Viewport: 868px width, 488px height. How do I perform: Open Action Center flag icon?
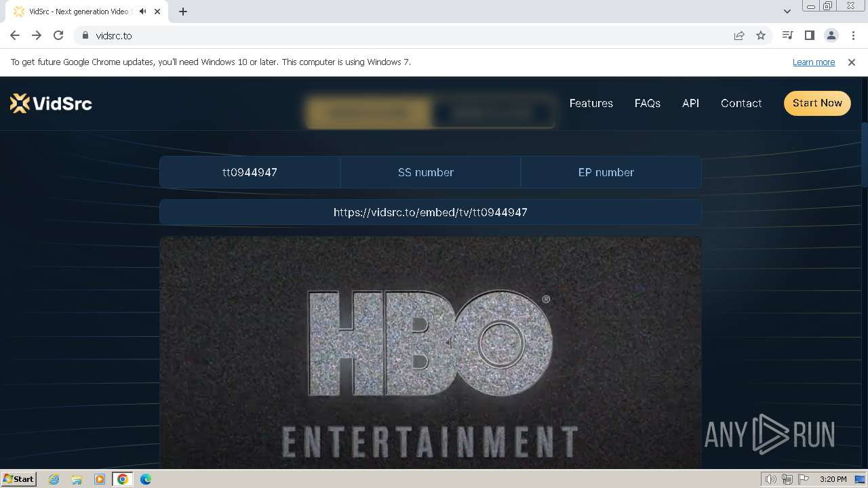tap(804, 479)
